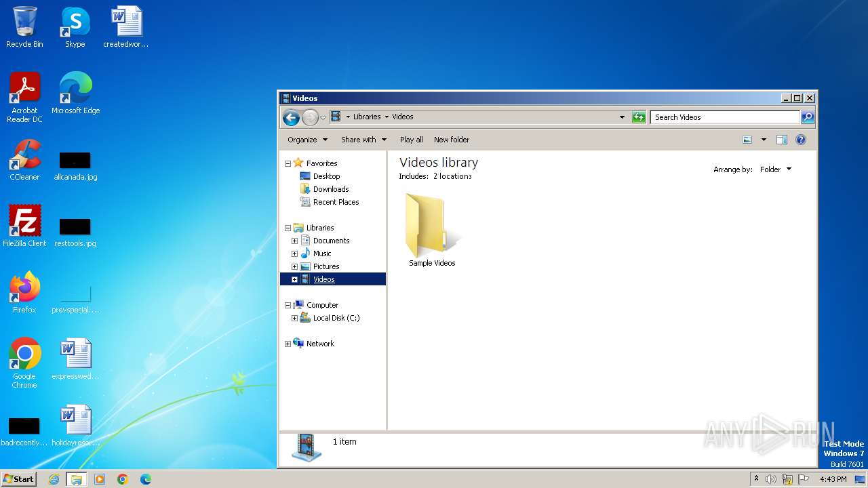Click the FileZilla Client desktop icon
This screenshot has width=868, height=488.
tap(24, 226)
